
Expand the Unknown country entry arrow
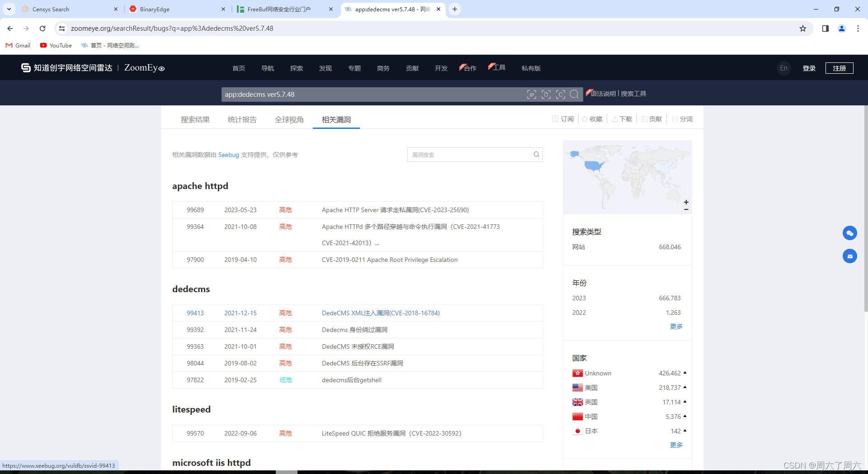point(685,373)
